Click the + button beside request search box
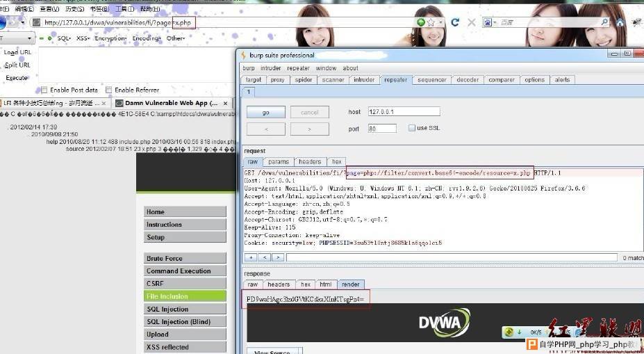Screen dimensions: 644x354 click(x=251, y=257)
